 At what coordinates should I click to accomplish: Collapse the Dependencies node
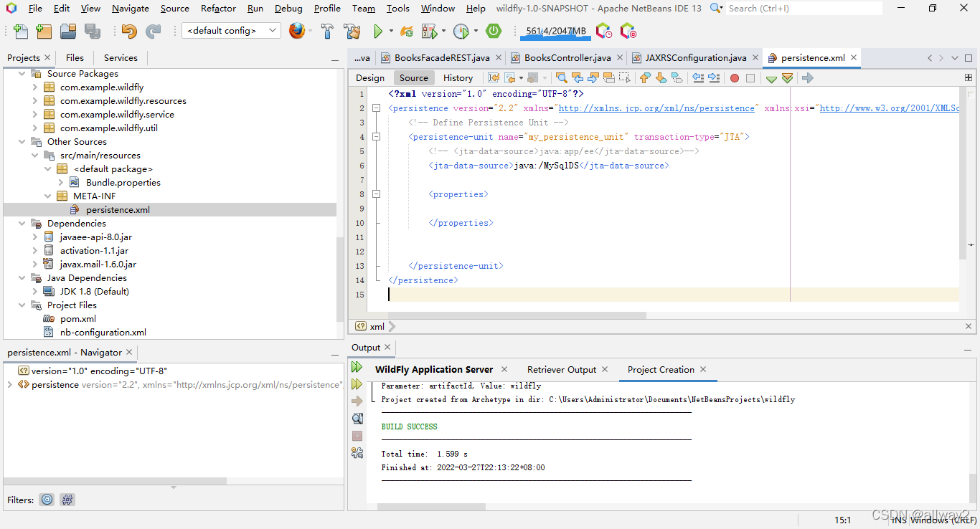click(x=22, y=224)
